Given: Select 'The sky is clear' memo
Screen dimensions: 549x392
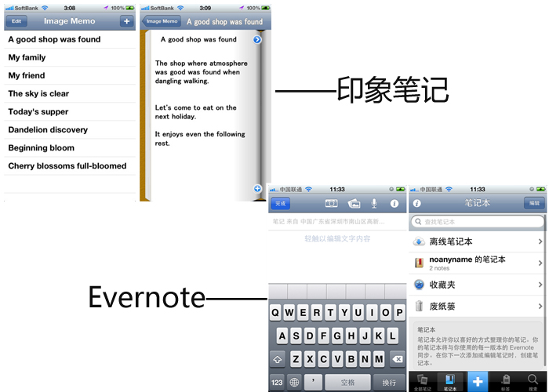Looking at the screenshot, I should [70, 94].
